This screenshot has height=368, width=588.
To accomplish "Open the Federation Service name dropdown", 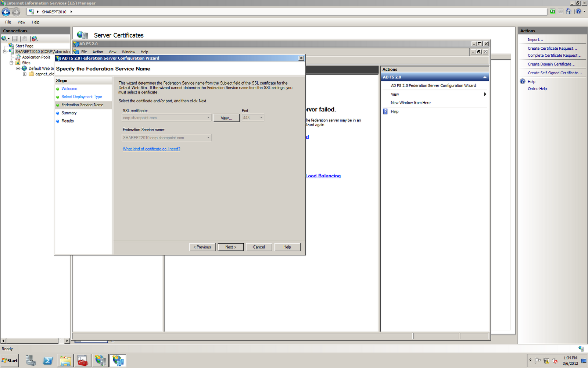I will pos(208,137).
